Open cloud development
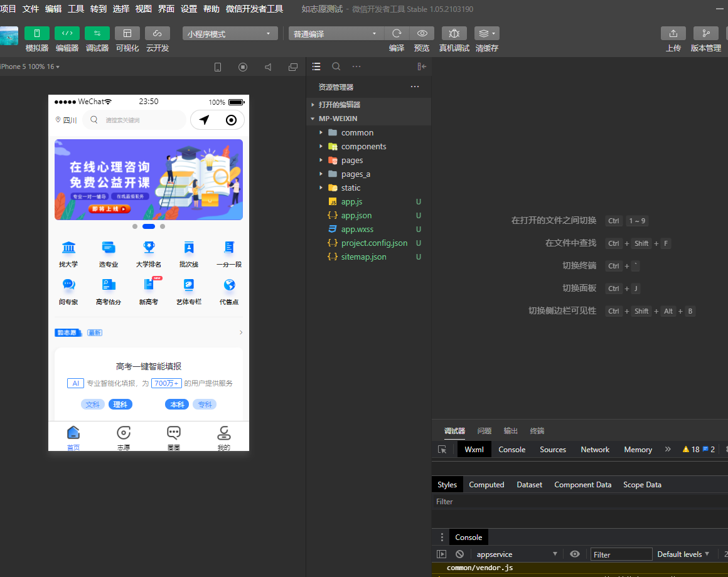 click(158, 33)
